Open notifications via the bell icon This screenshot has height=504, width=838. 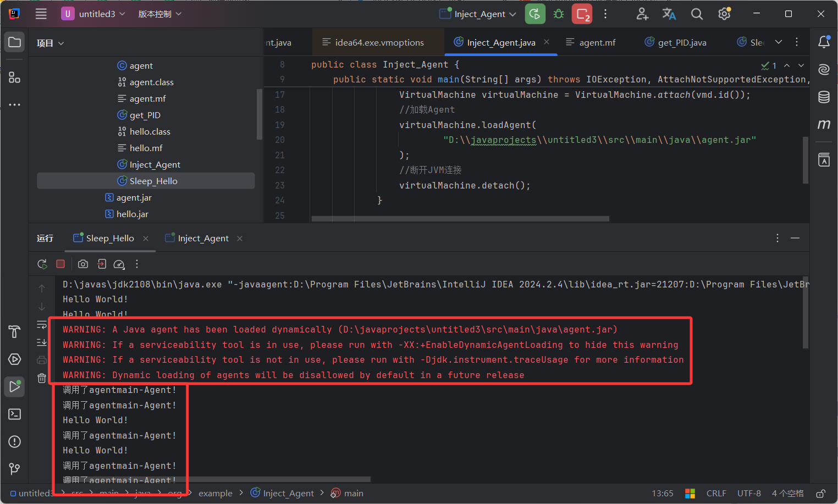(x=823, y=42)
